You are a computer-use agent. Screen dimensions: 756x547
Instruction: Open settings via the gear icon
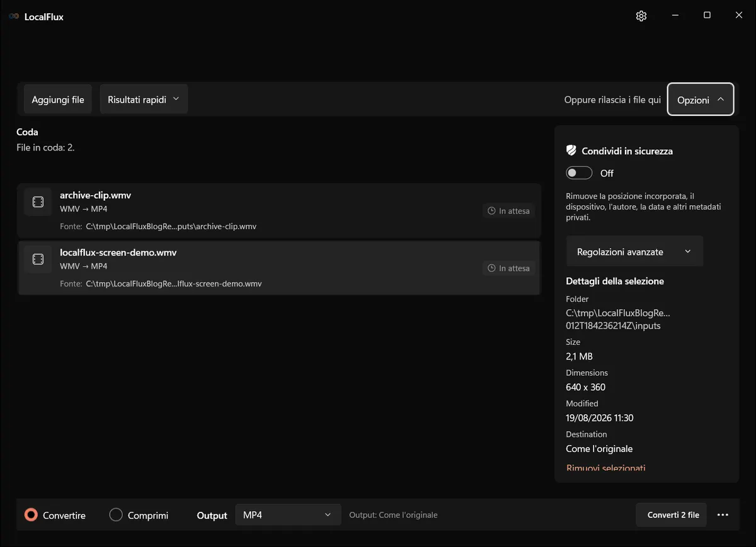click(641, 16)
